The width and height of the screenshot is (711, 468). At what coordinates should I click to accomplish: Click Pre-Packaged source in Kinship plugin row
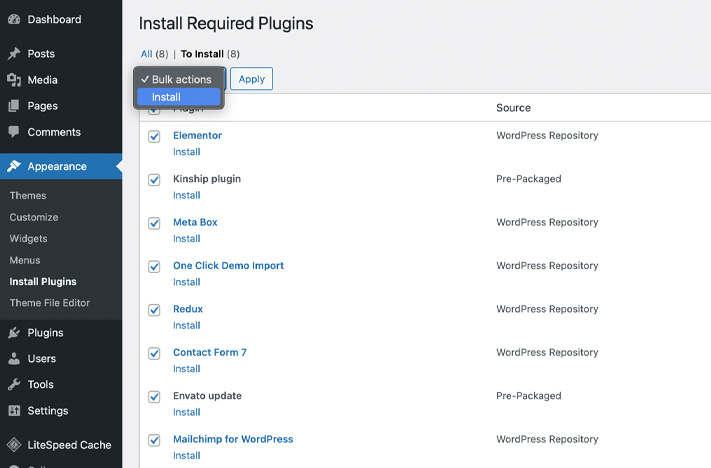(528, 179)
